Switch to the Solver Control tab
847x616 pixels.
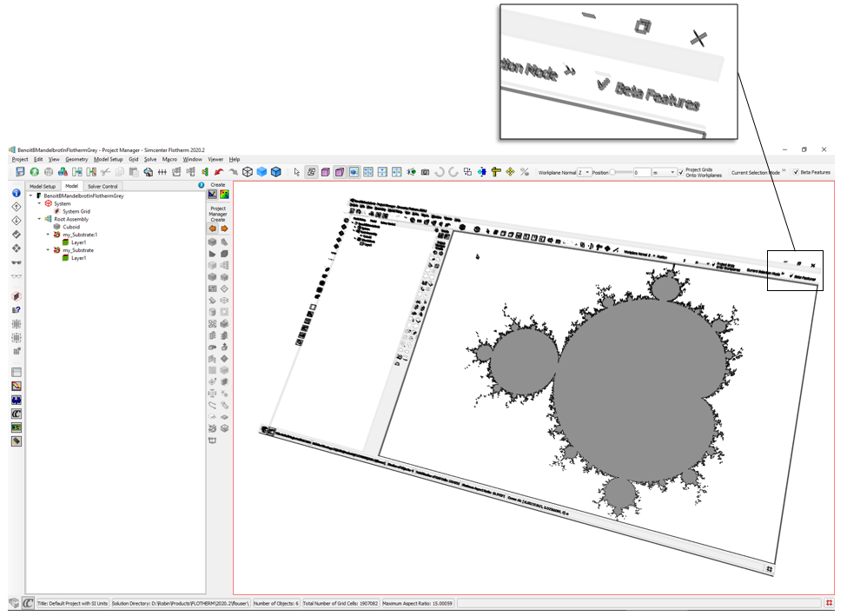(103, 187)
